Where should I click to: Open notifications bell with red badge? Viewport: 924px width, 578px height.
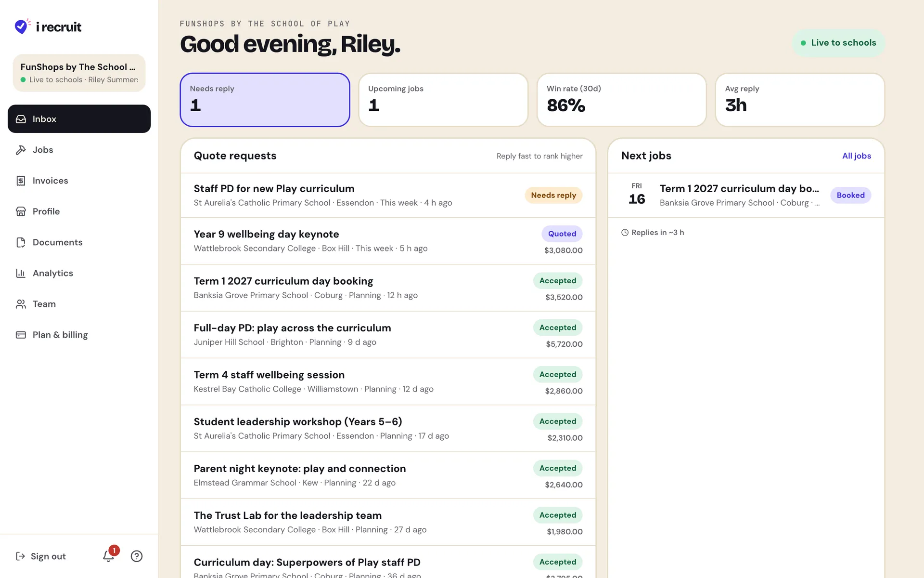point(109,556)
